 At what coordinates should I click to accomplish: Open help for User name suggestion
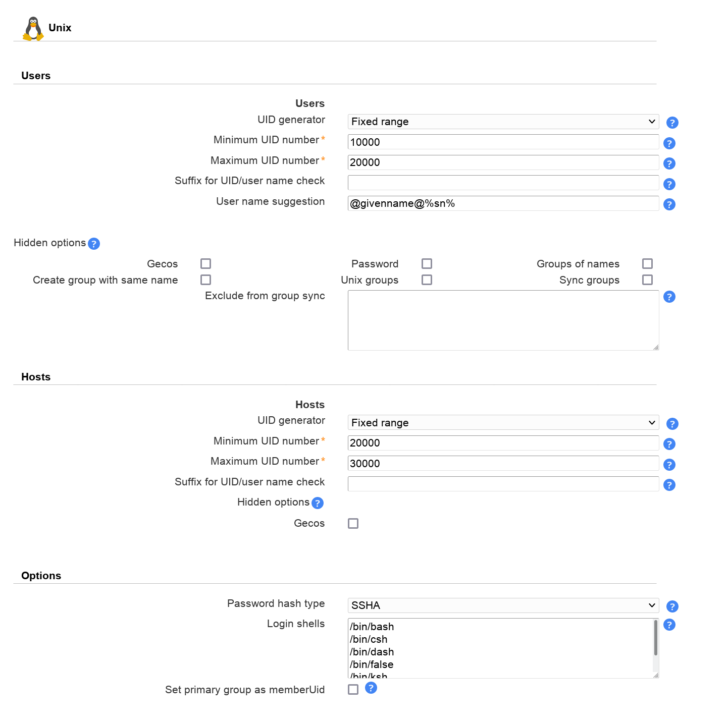coord(669,204)
